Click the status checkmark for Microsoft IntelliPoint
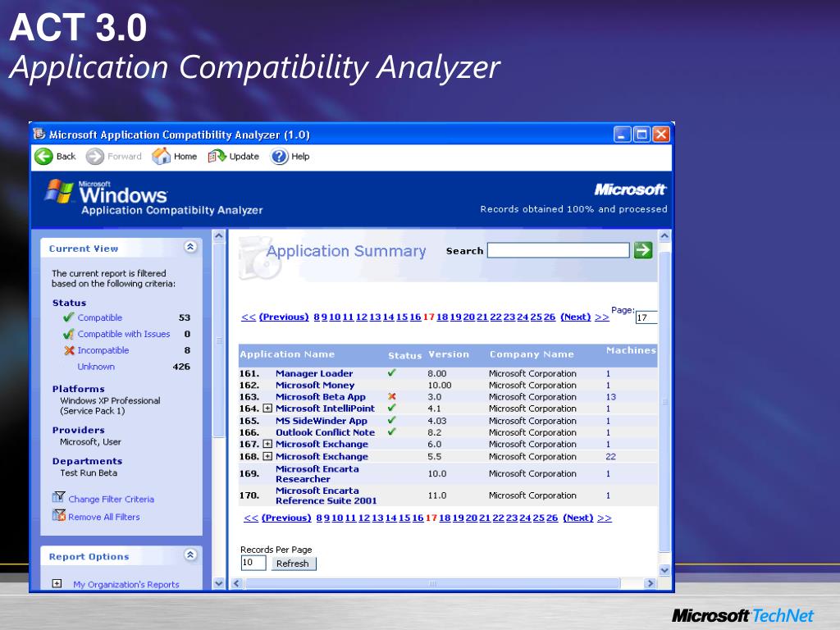The width and height of the screenshot is (840, 630). point(391,408)
